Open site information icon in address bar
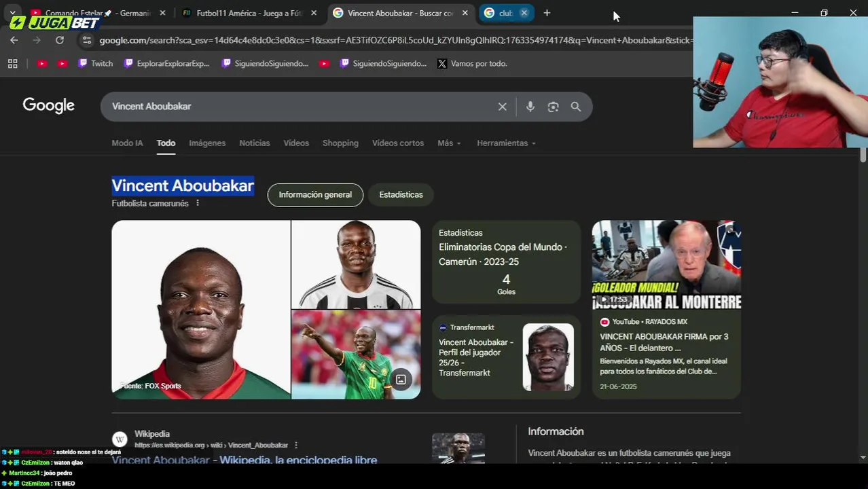The height and width of the screenshot is (489, 868). (86, 40)
